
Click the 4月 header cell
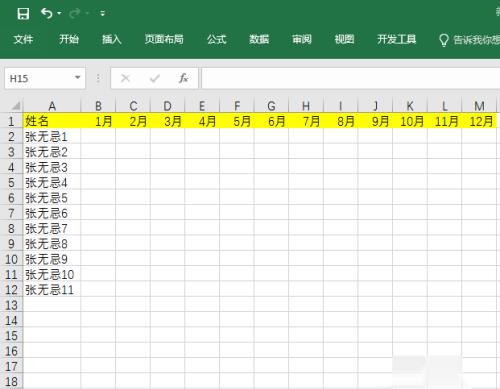(x=202, y=121)
